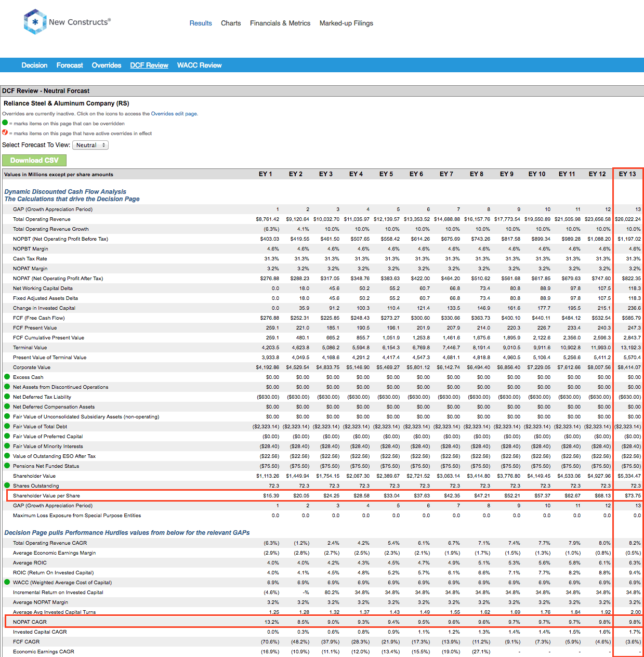Viewport: 644px width, 657px height.
Task: Click the Net Working Capital Delta label
Action: click(43, 288)
